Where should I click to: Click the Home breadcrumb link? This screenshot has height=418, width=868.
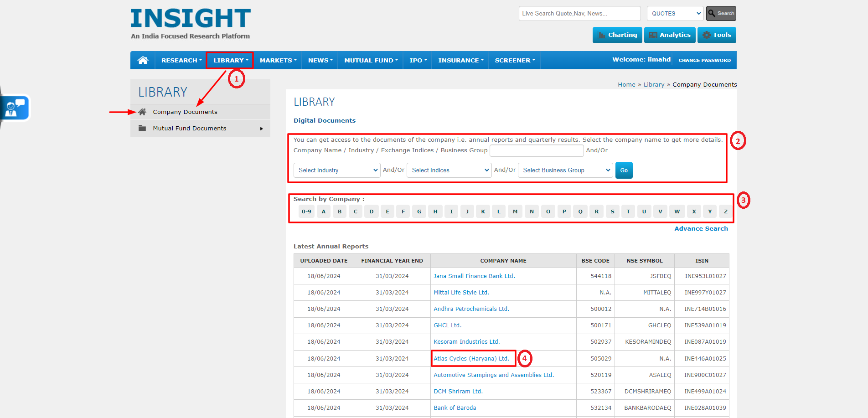click(x=626, y=85)
